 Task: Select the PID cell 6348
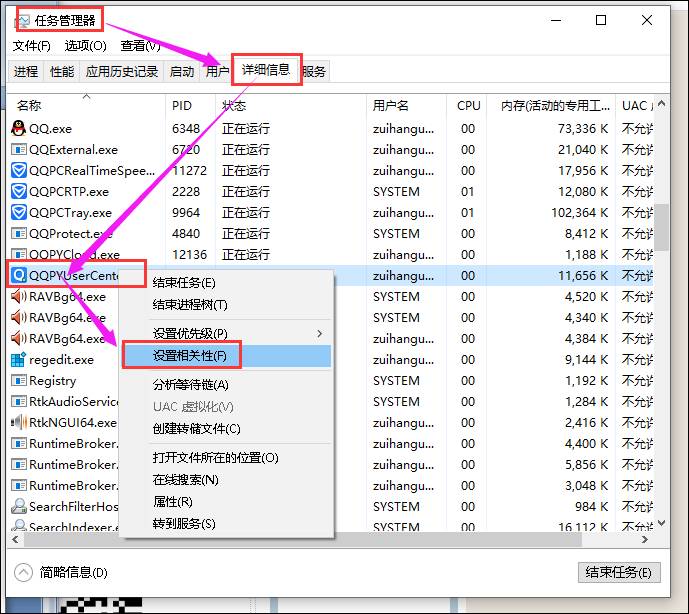[x=186, y=128]
